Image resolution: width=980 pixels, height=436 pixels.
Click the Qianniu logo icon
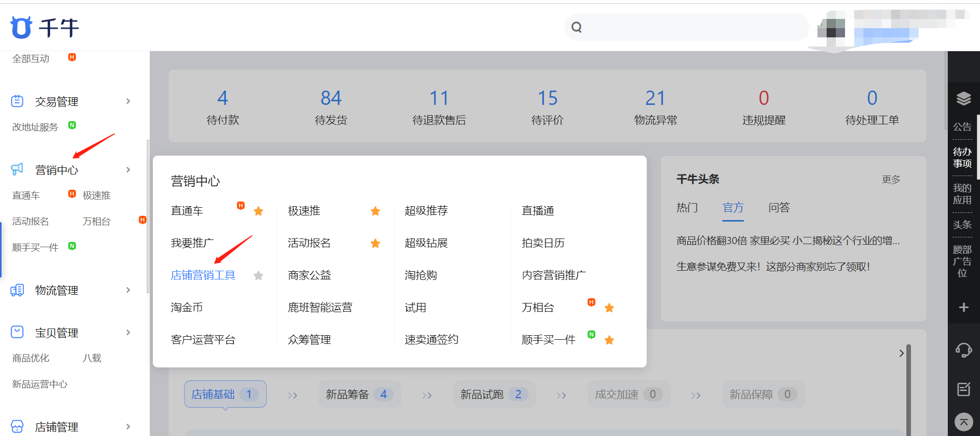[21, 27]
